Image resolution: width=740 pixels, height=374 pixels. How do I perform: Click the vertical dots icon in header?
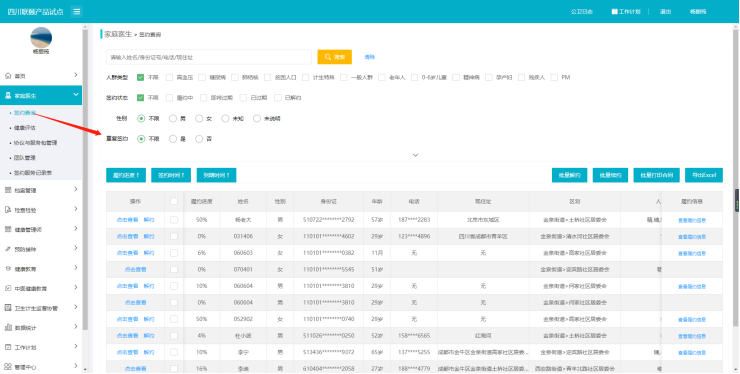(648, 11)
